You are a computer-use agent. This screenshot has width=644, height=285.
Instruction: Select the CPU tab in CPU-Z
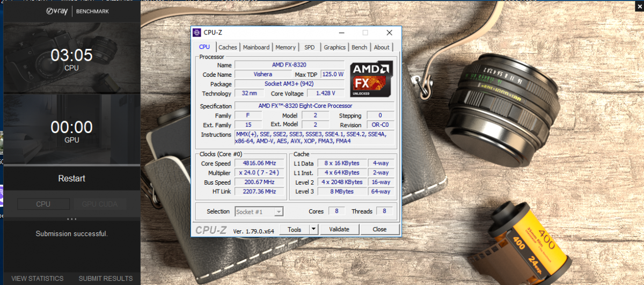click(204, 47)
